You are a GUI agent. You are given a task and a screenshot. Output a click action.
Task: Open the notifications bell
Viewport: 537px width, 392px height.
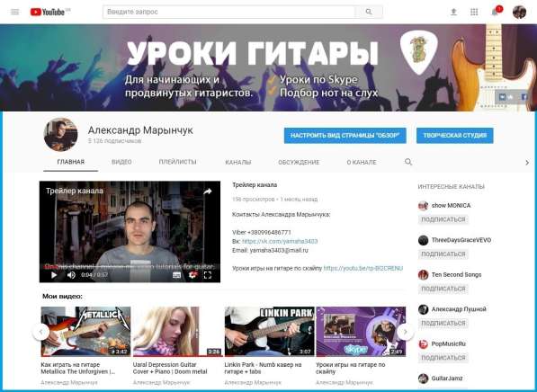tap(495, 12)
